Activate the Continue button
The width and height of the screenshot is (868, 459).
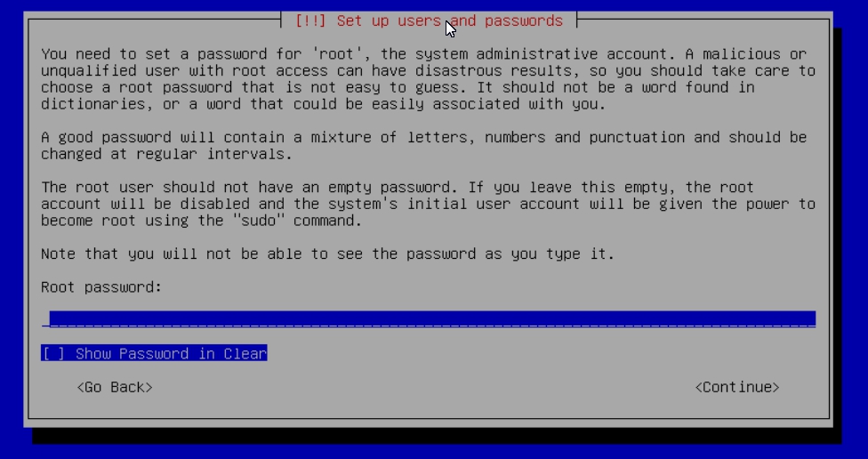[x=737, y=387]
